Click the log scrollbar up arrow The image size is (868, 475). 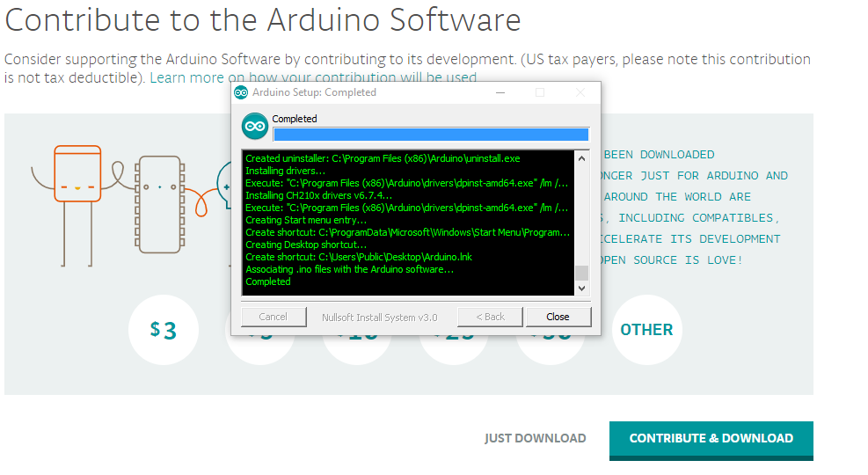[x=581, y=158]
